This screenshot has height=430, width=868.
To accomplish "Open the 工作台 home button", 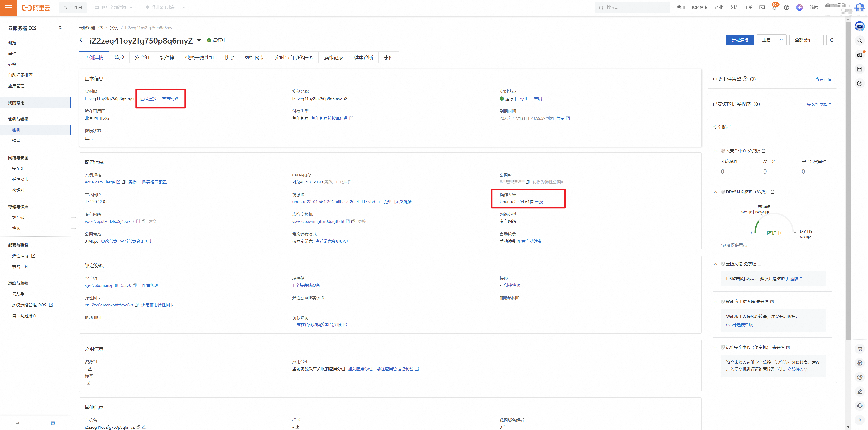I will pyautogui.click(x=73, y=7).
